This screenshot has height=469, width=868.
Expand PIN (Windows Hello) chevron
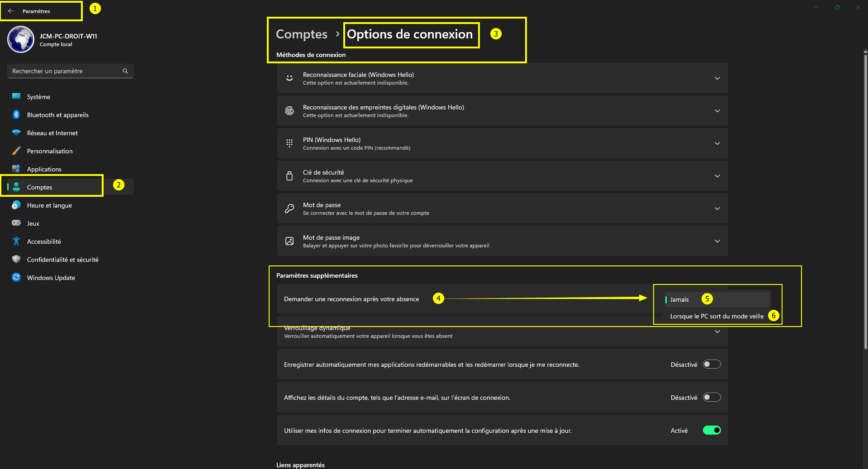click(x=717, y=143)
